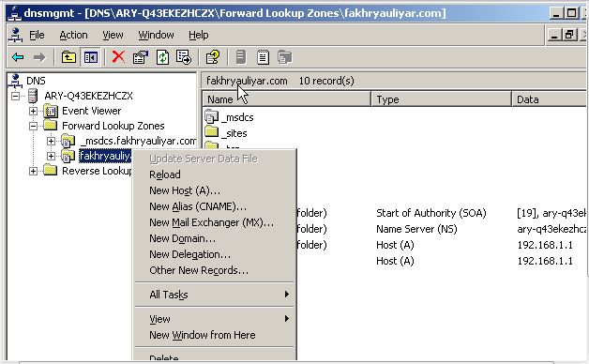Select the _sites entry name in list
The image size is (589, 364).
tap(234, 133)
